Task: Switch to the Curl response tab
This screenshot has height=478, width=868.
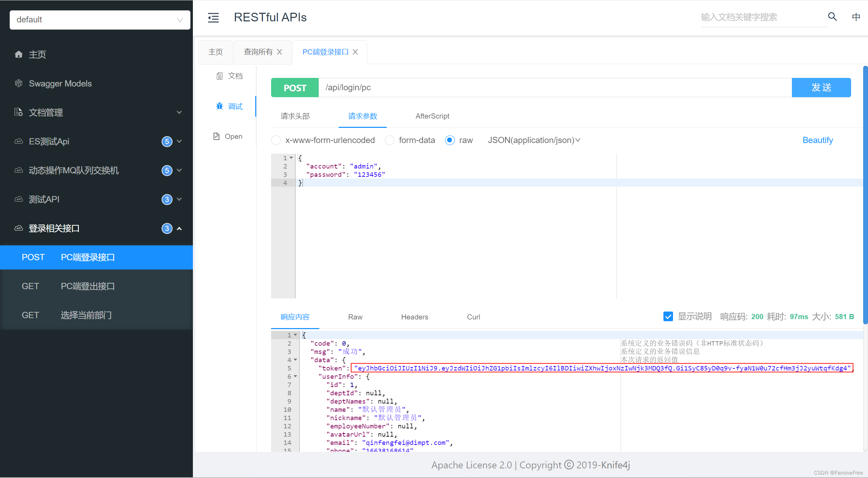Action: click(x=473, y=317)
